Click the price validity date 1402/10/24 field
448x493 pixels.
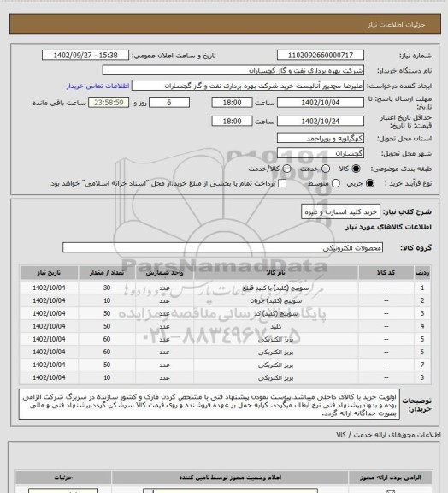pos(321,121)
